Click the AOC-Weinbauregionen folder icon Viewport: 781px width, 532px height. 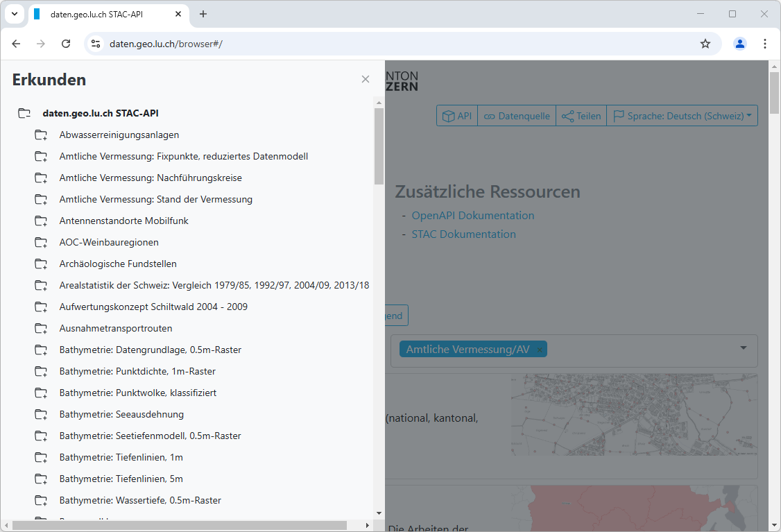click(41, 243)
